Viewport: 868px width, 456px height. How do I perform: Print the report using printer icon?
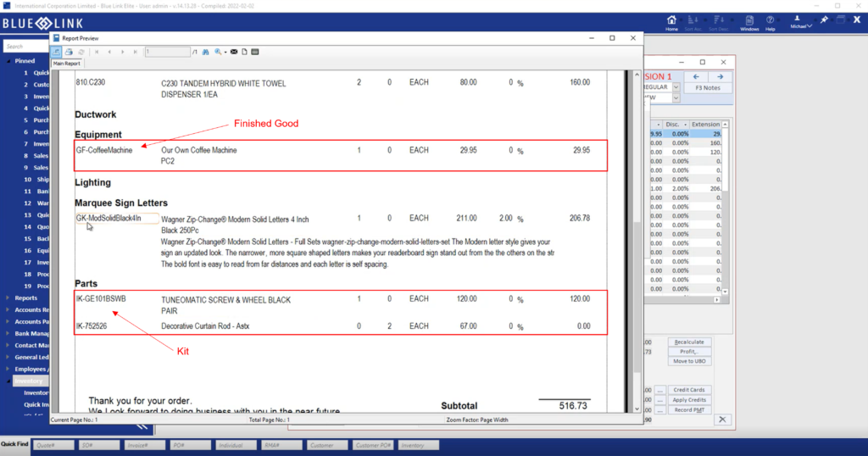click(x=69, y=52)
